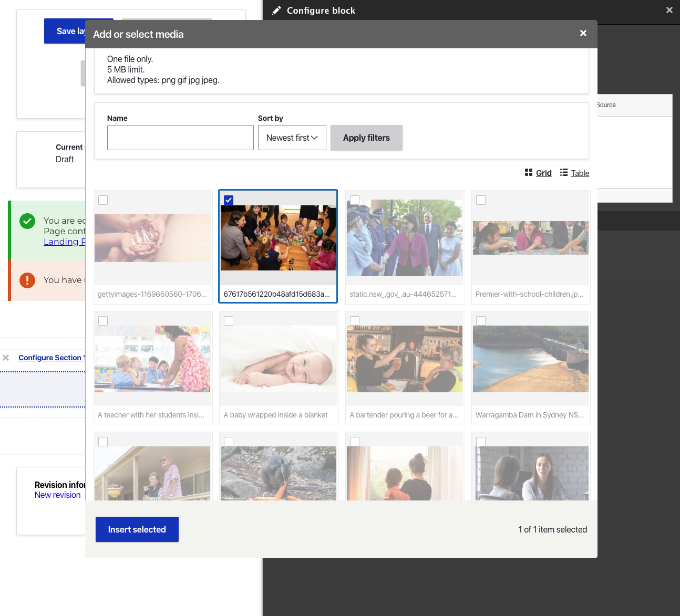Click the X icon beside Configure Section
Image resolution: width=680 pixels, height=616 pixels.
[x=6, y=358]
